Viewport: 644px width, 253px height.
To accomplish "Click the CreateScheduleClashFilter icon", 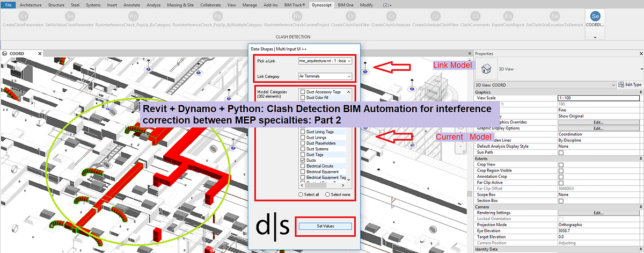I will pos(435,17).
